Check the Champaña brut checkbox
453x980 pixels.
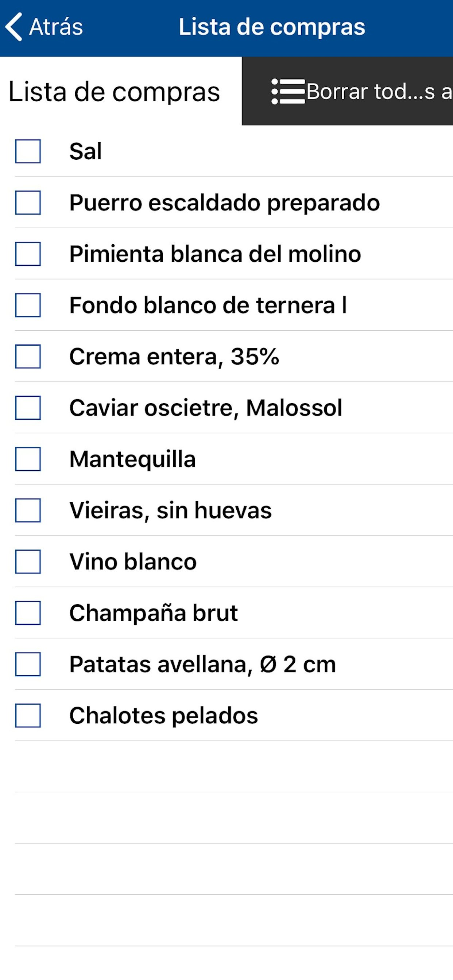click(x=28, y=613)
